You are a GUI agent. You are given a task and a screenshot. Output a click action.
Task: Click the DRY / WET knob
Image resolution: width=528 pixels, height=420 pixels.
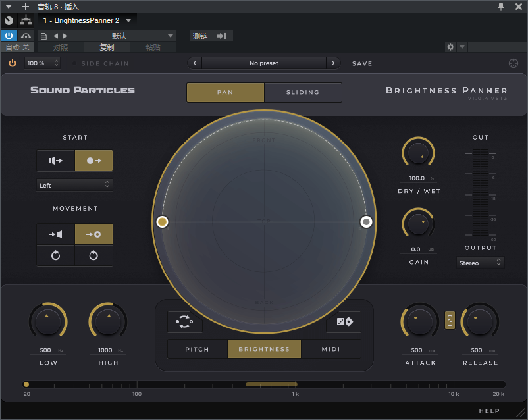[418, 153]
